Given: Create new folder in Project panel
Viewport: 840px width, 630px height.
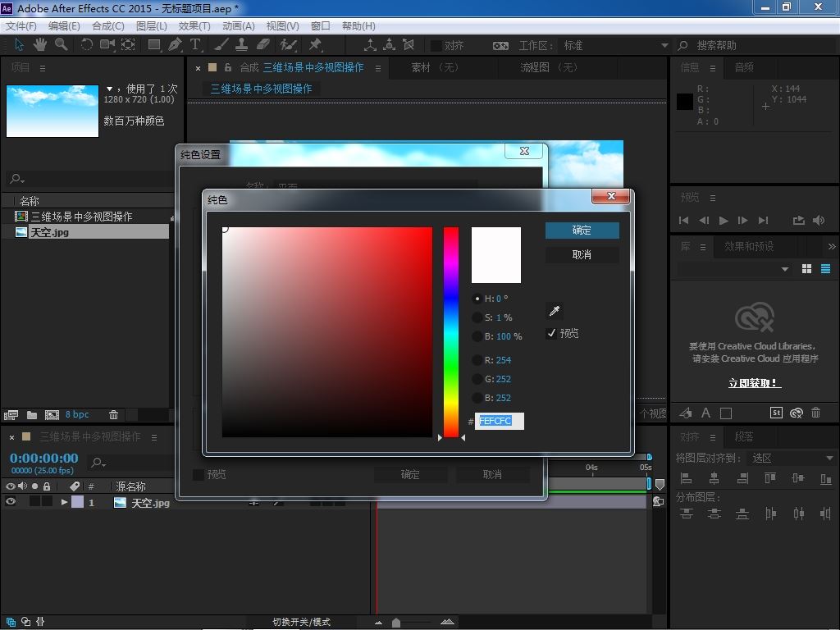Looking at the screenshot, I should tap(32, 415).
